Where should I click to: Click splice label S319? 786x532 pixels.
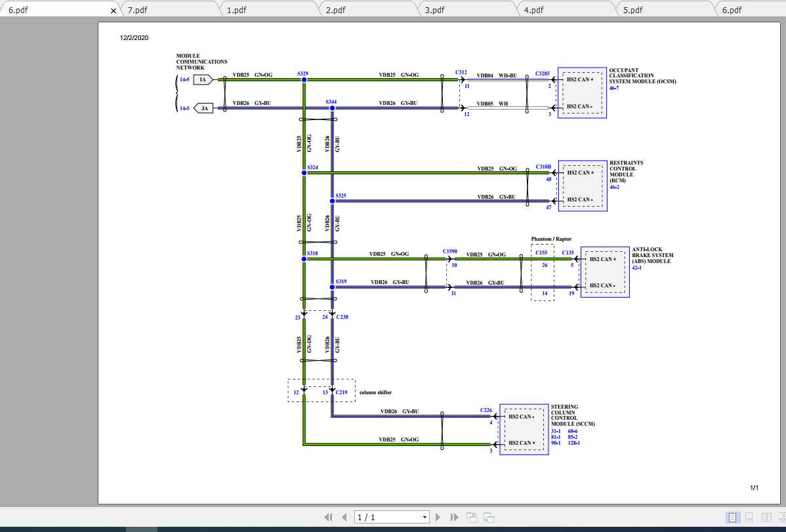341,281
